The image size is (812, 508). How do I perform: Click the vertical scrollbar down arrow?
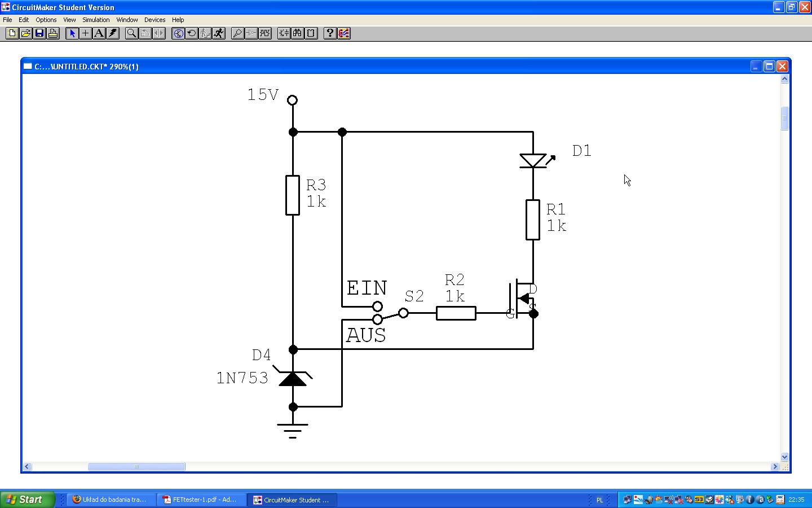(x=784, y=457)
